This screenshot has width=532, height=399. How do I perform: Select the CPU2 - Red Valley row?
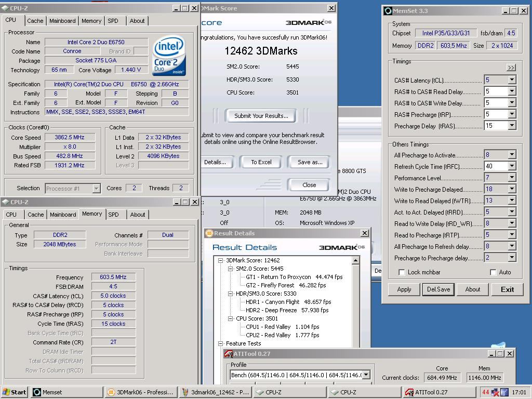pos(282,335)
